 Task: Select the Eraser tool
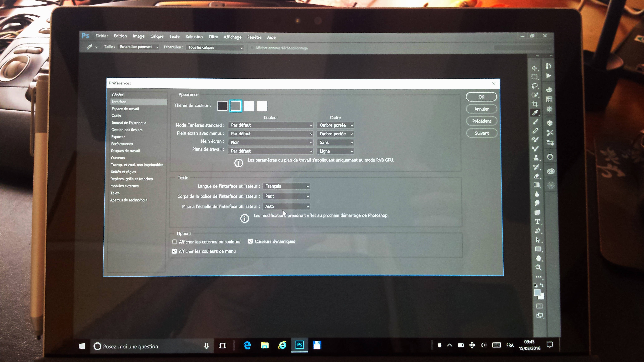(x=536, y=176)
